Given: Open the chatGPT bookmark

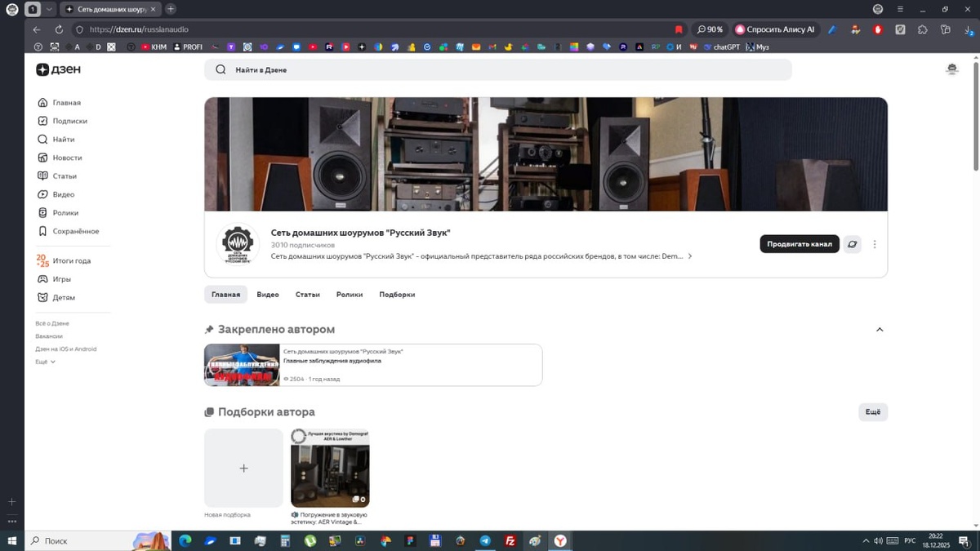Looking at the screenshot, I should tap(721, 47).
